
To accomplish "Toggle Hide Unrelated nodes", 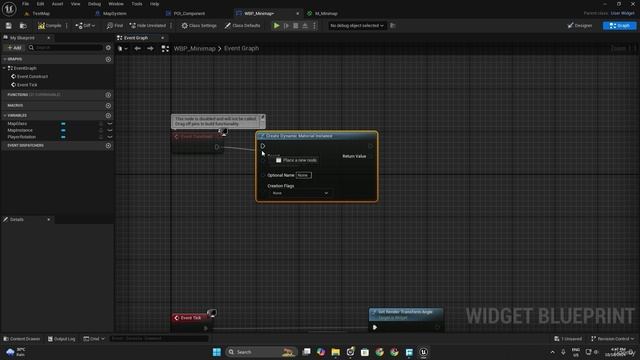I will 148,26.
